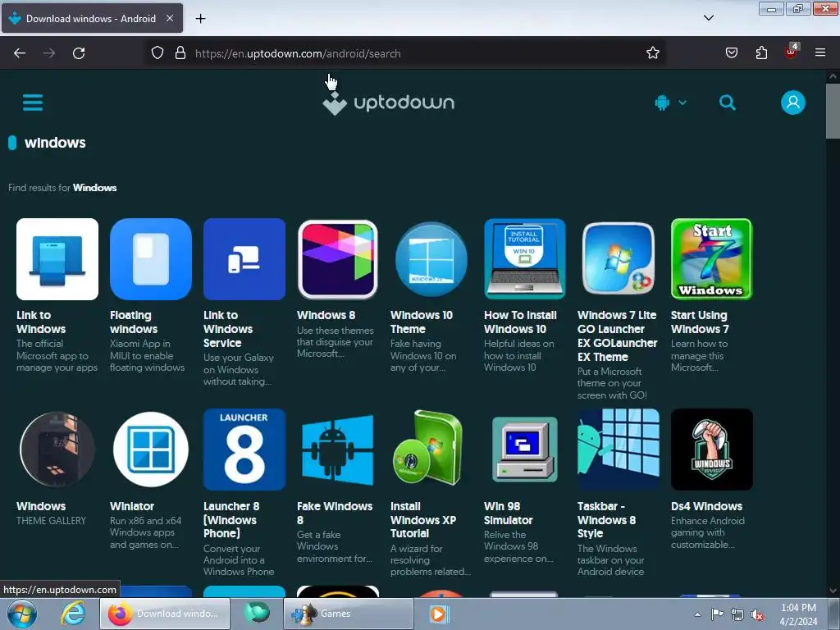Open the Fake Windows 8 icon
This screenshot has height=630, width=840.
337,450
